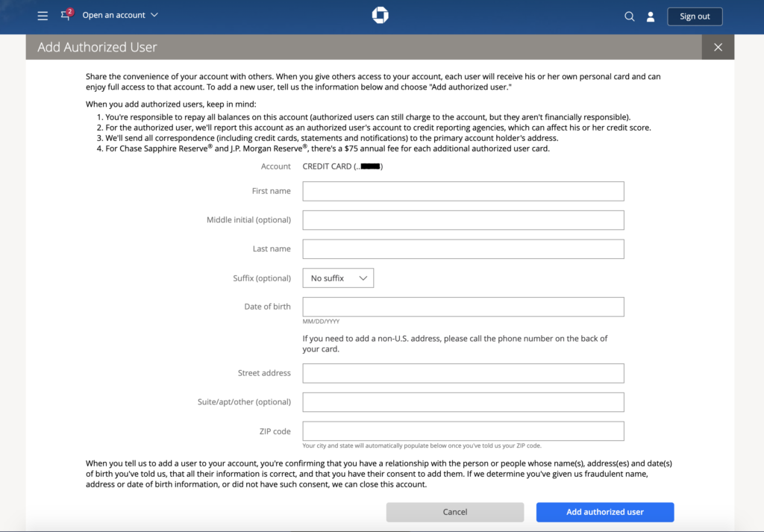The height and width of the screenshot is (532, 764).
Task: Click the profile person icon
Action: click(650, 16)
